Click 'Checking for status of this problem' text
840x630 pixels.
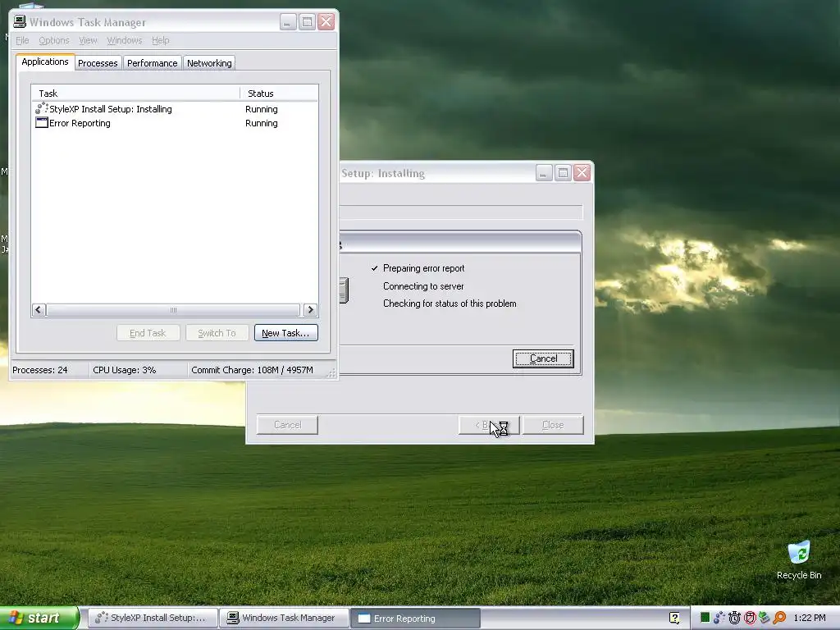point(450,304)
